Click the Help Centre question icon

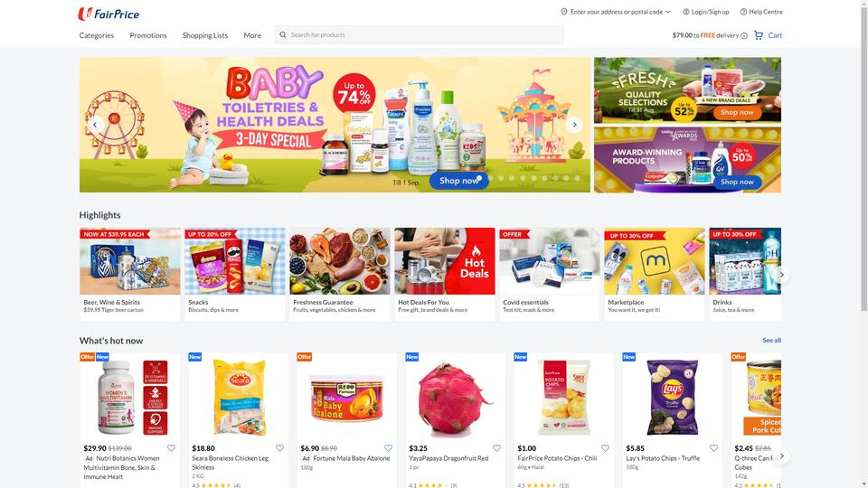pos(743,12)
